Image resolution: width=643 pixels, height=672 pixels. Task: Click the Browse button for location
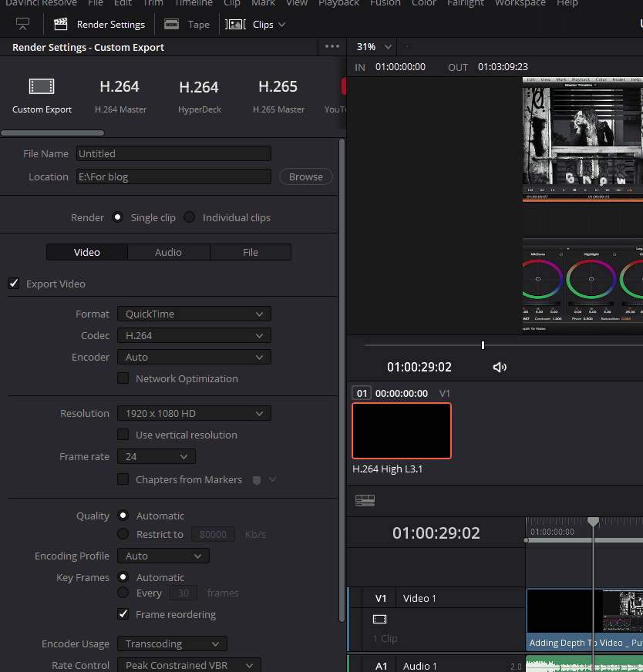pos(305,176)
